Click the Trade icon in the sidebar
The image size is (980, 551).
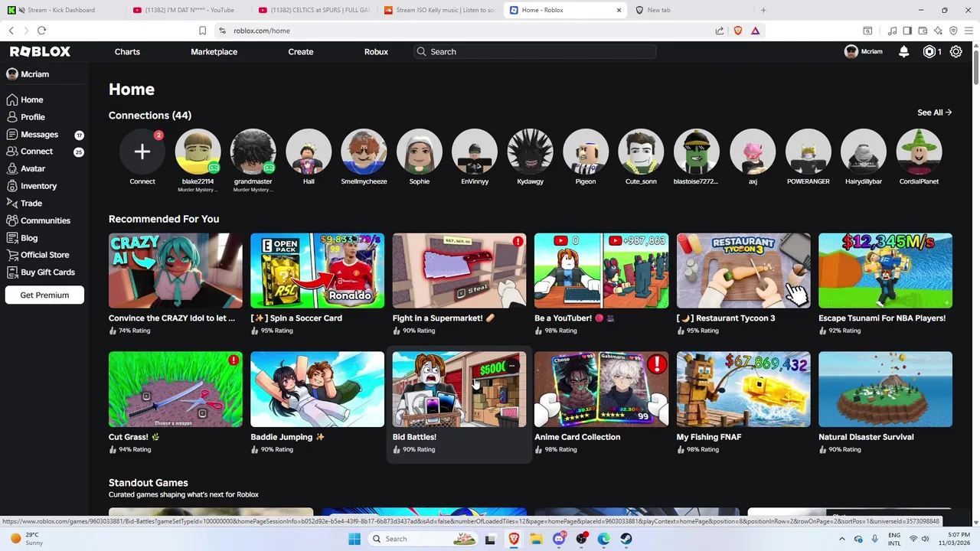point(11,203)
